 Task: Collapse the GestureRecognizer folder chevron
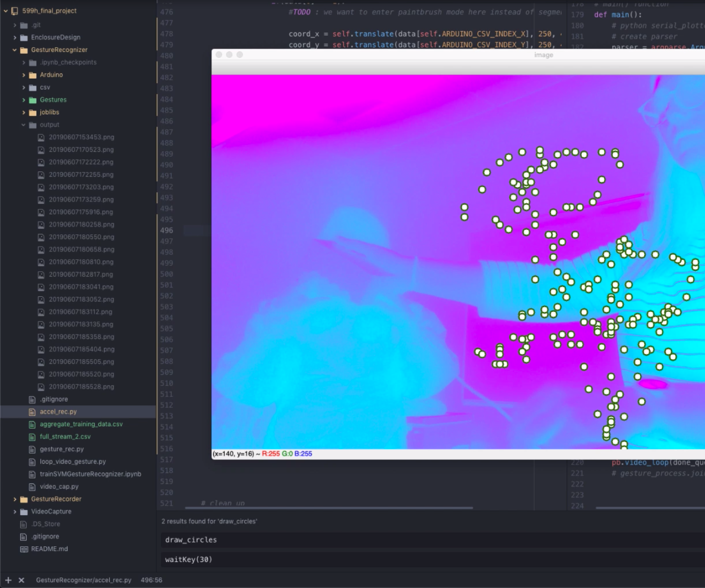pos(15,50)
